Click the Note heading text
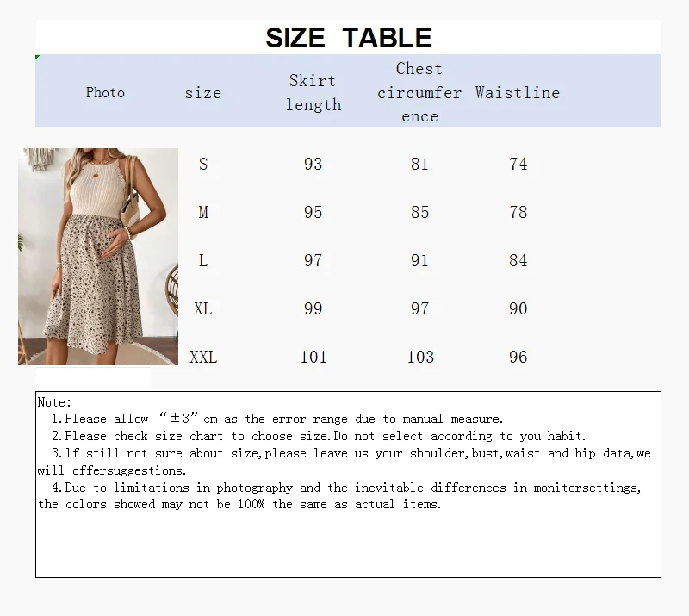Viewport: 689px width, 616px height. [x=53, y=401]
